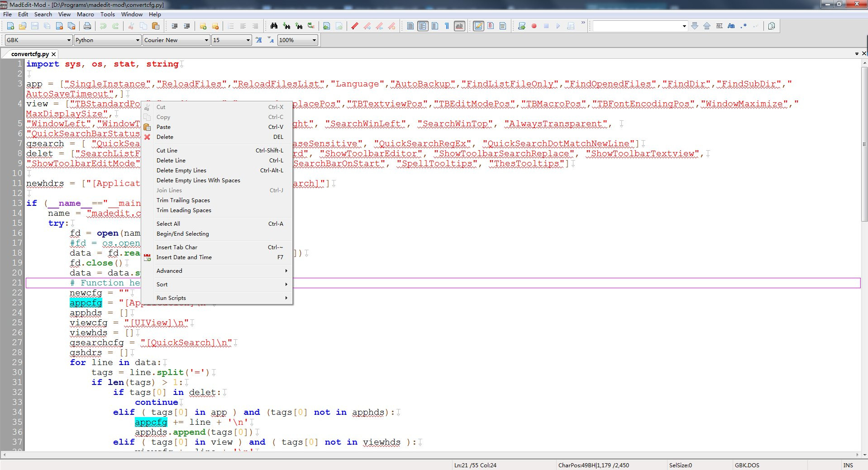The height and width of the screenshot is (470, 868).
Task: Start macro recording with red circle icon
Action: (534, 26)
